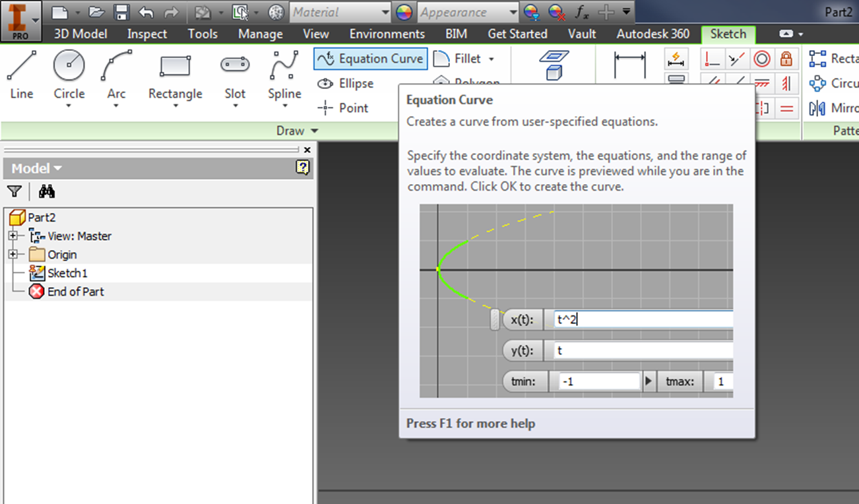This screenshot has height=504, width=859.
Task: Open the Material dropdown
Action: click(x=385, y=12)
